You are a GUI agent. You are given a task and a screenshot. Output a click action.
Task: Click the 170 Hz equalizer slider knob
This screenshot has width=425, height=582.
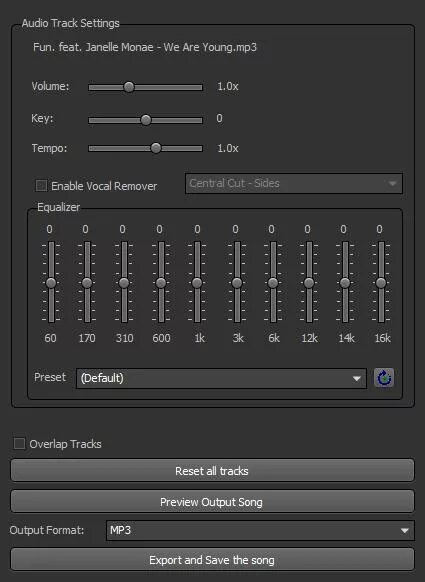[x=87, y=283]
